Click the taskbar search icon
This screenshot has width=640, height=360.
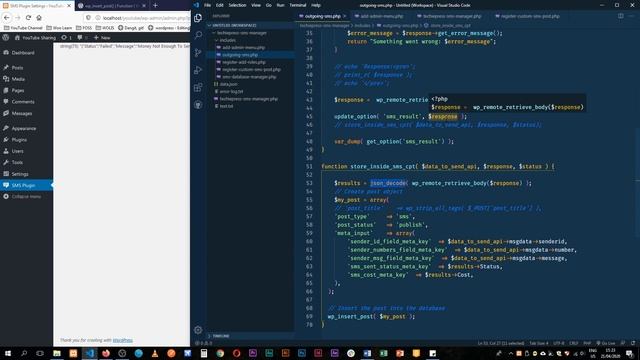pyautogui.click(x=24, y=353)
